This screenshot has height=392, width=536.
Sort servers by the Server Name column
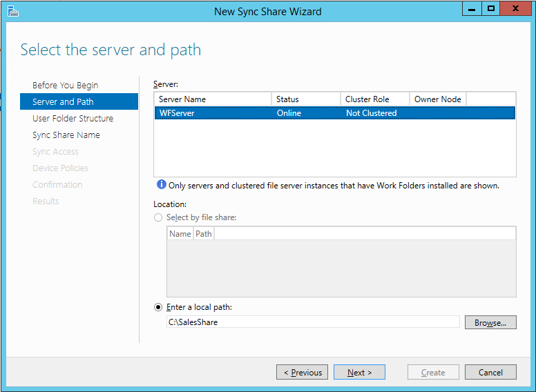pos(212,99)
